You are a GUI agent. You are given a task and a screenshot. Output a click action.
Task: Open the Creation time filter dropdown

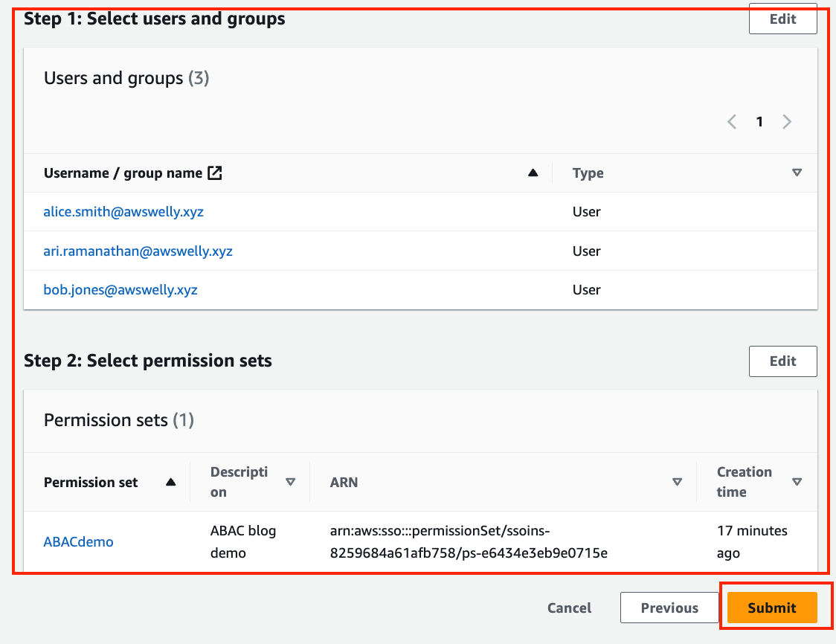pyautogui.click(x=797, y=482)
